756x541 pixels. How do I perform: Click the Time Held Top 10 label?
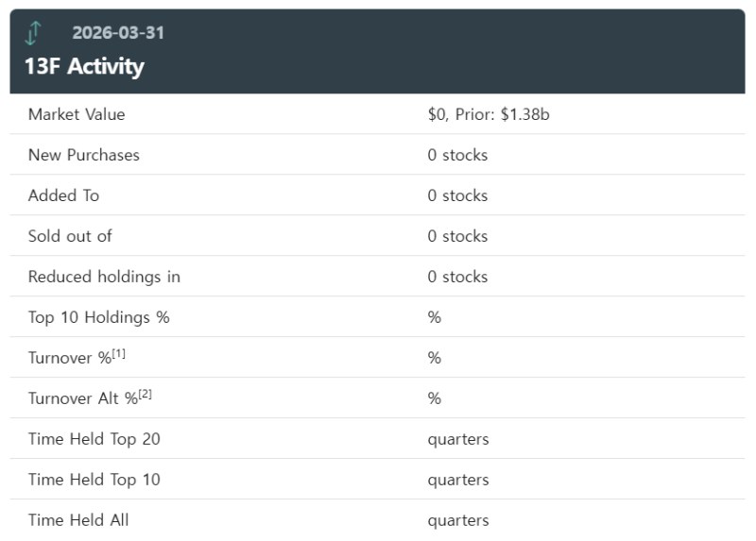94,480
